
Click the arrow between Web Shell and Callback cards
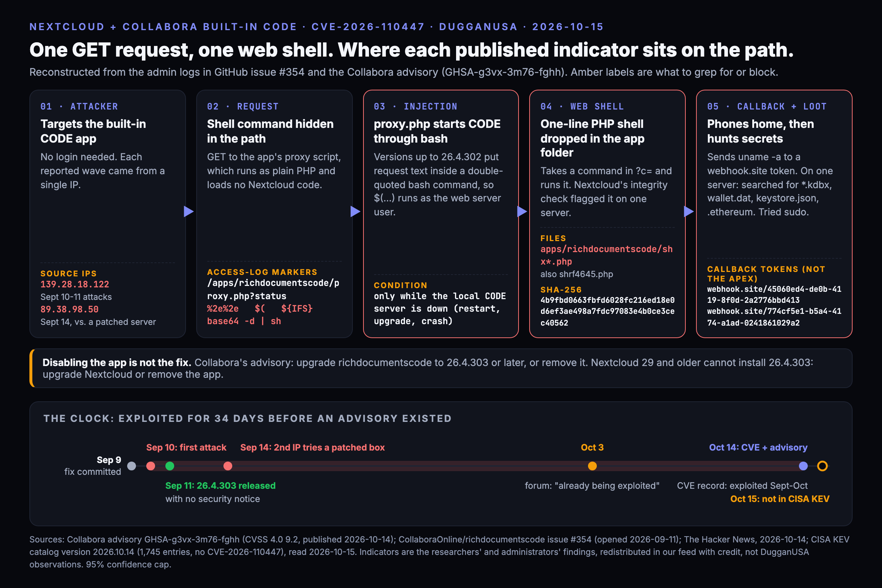(689, 212)
